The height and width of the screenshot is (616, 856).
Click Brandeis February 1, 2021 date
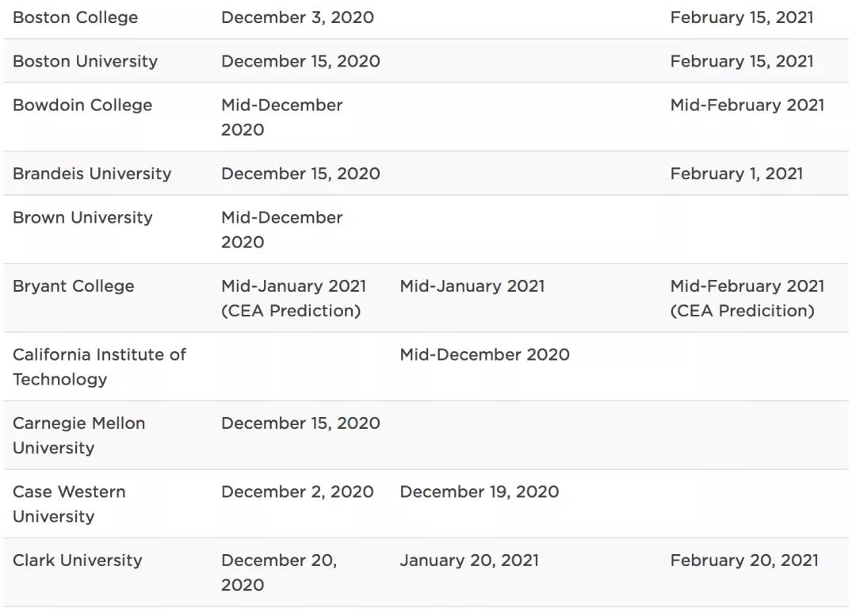pos(736,174)
